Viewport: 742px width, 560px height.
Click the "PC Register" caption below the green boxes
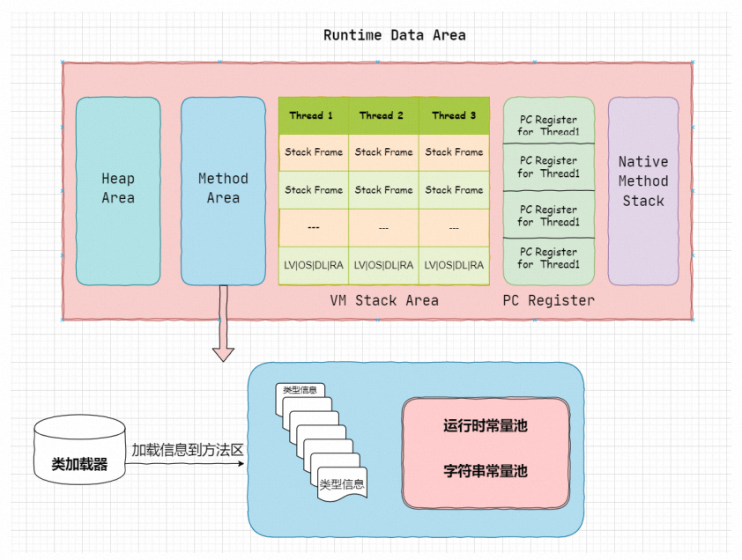pyautogui.click(x=548, y=301)
